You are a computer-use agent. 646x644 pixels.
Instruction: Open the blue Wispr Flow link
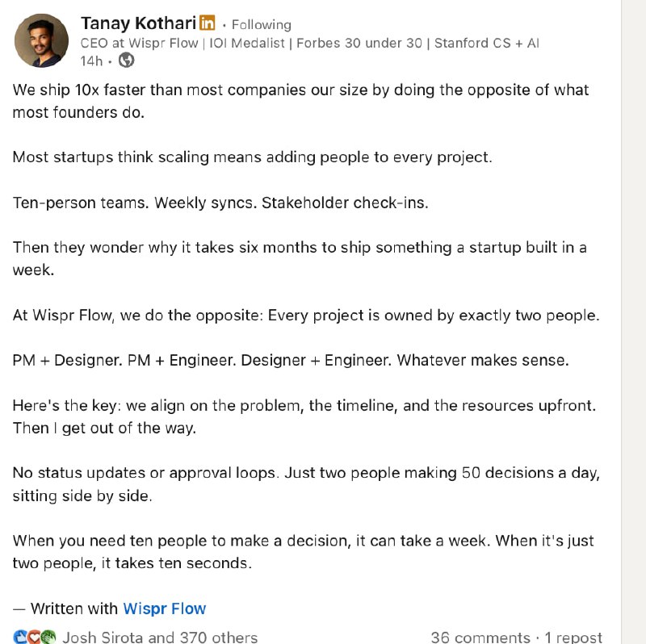click(x=164, y=608)
